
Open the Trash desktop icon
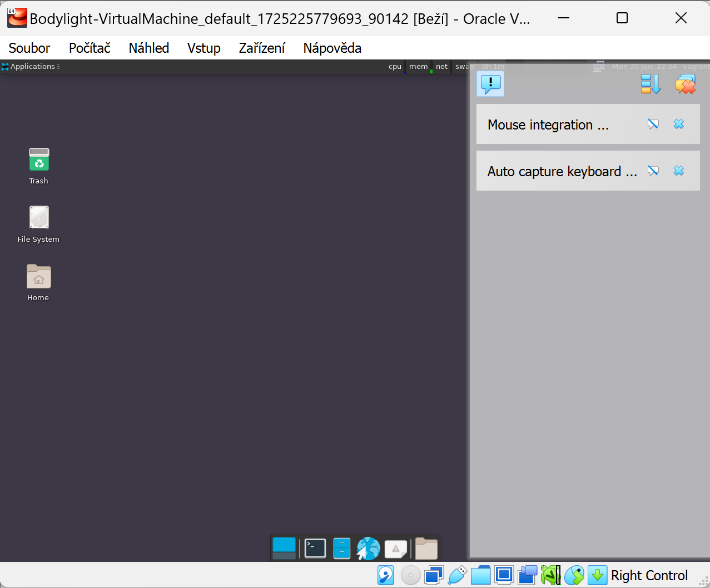[39, 161]
